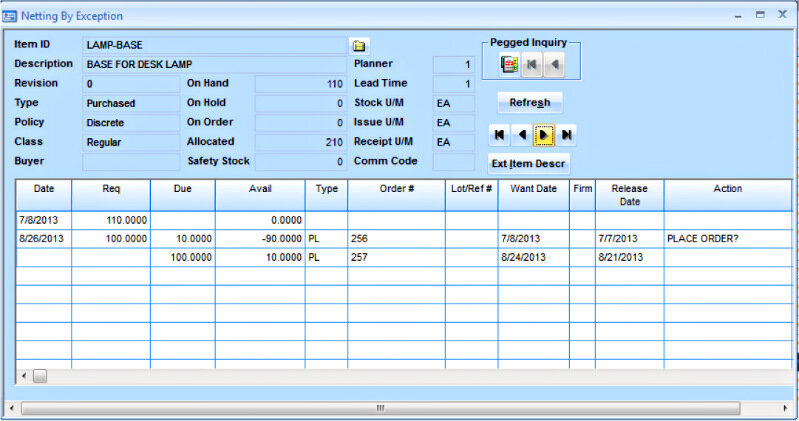This screenshot has height=421, width=799.
Task: Jump to the first item record
Action: (499, 134)
